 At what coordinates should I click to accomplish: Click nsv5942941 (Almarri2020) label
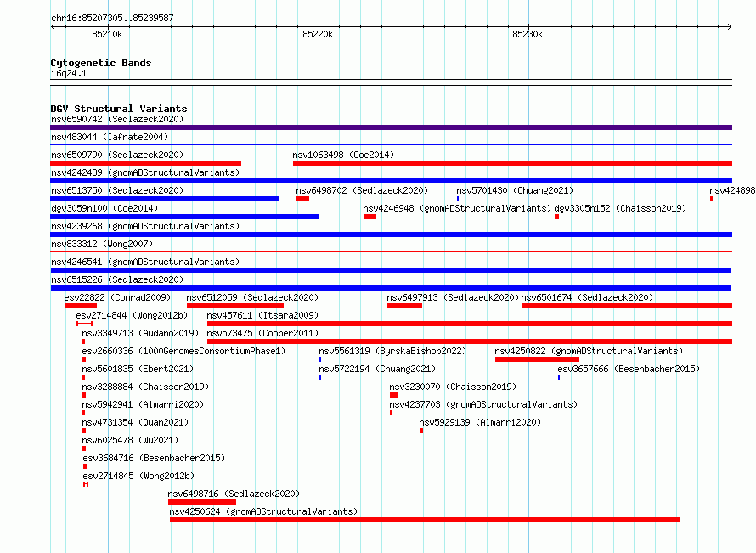(143, 404)
